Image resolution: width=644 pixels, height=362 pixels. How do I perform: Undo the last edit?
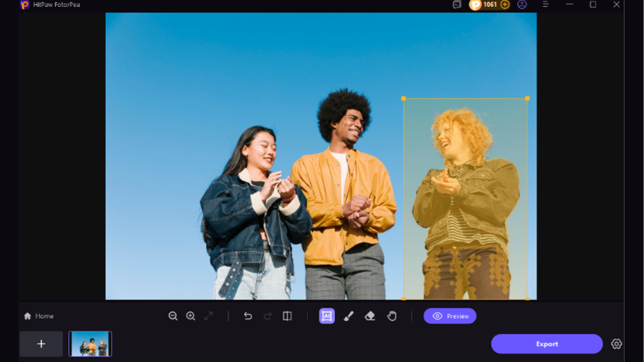pyautogui.click(x=248, y=316)
